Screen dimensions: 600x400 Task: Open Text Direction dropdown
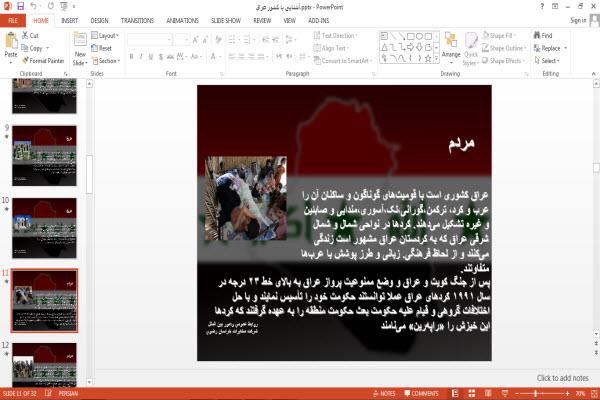[x=336, y=36]
